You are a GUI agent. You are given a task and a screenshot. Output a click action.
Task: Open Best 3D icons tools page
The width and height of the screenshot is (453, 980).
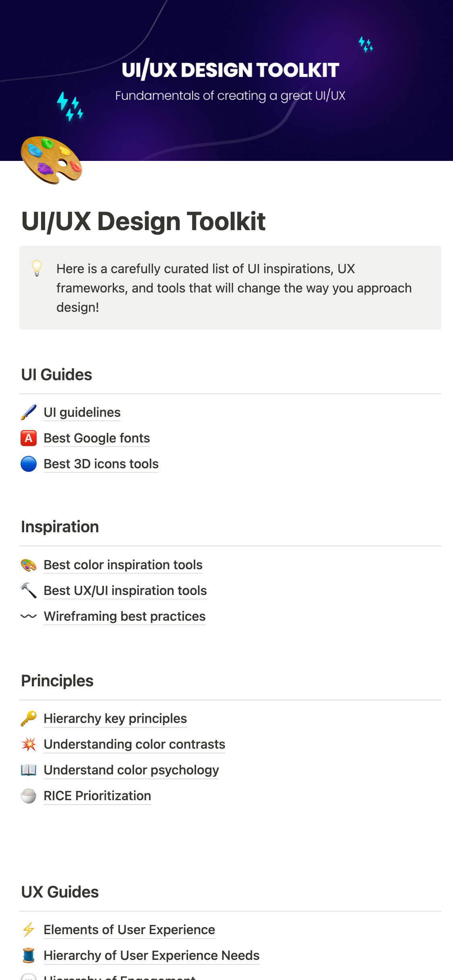click(x=101, y=464)
